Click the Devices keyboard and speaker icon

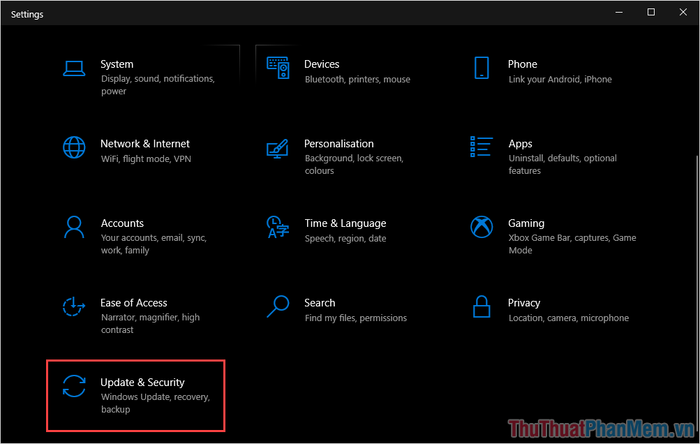point(278,68)
